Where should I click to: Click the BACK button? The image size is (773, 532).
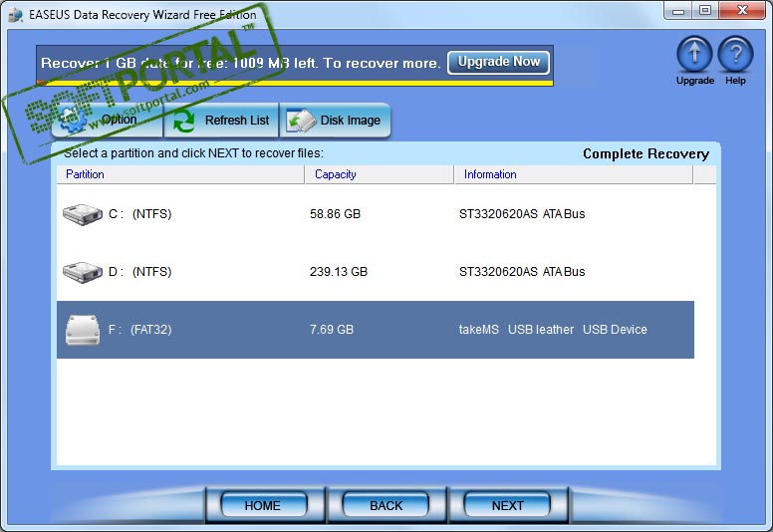386,505
